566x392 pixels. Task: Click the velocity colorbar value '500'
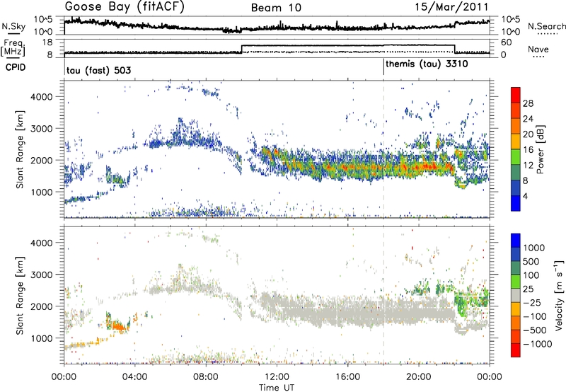(531, 261)
